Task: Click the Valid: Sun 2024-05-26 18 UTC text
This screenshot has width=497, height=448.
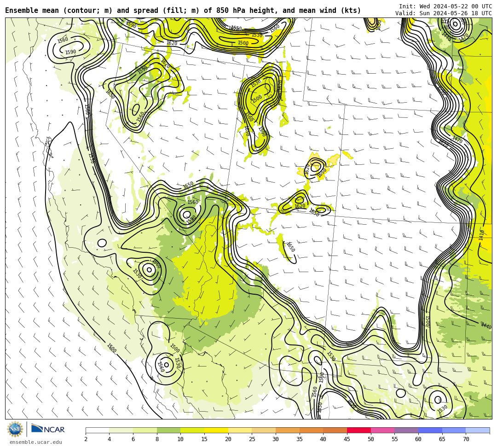Action: click(444, 13)
